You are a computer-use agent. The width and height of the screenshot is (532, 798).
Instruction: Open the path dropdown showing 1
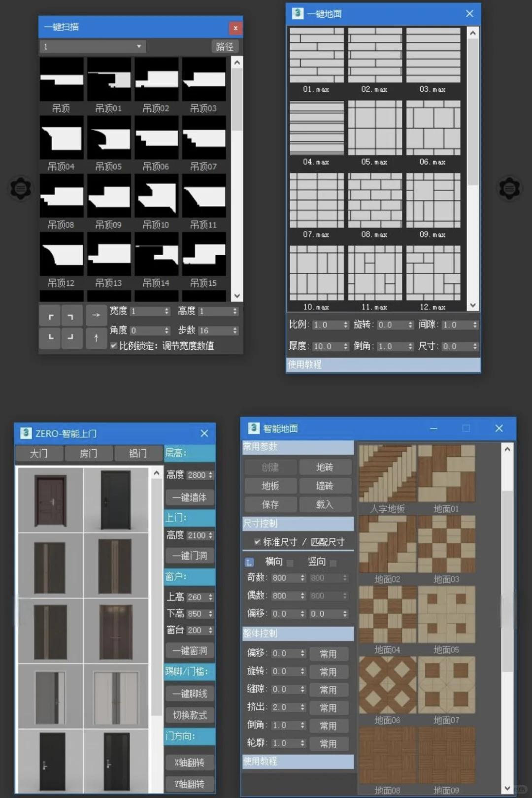[x=93, y=46]
